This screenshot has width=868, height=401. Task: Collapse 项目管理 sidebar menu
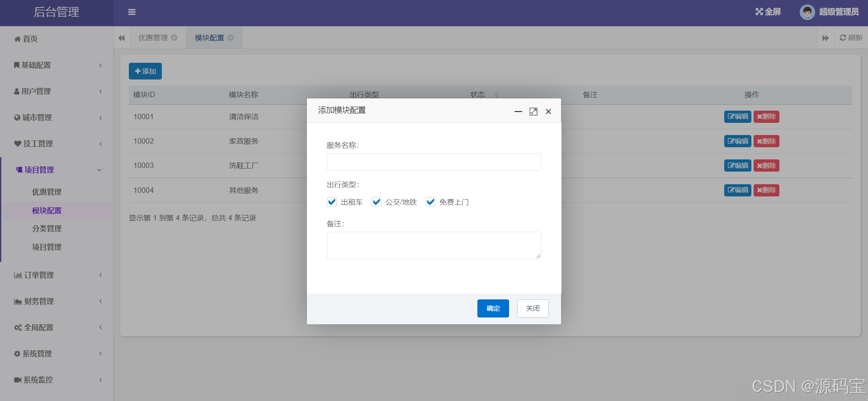click(x=57, y=170)
